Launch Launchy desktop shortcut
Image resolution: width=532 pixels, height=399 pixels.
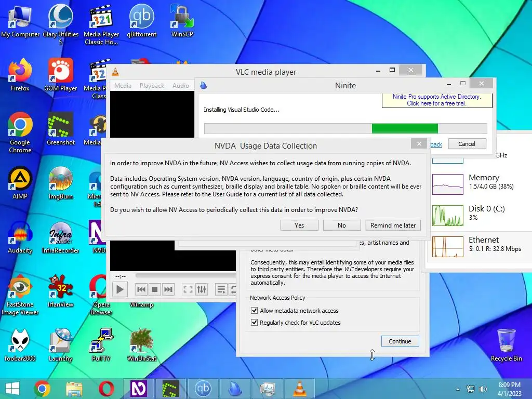pos(60,345)
